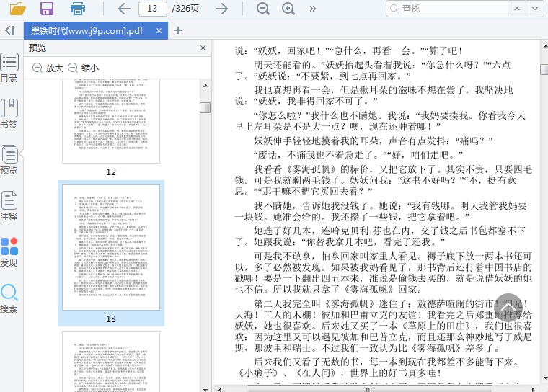Select the 黑铁时代[www.j9p.com].pdf tab
The width and height of the screenshot is (548, 392).
(87, 31)
